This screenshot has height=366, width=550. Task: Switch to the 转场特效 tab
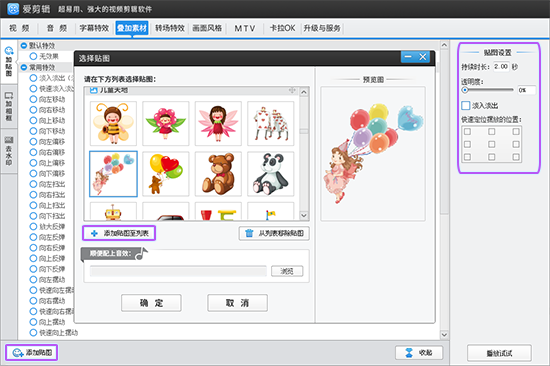170,28
